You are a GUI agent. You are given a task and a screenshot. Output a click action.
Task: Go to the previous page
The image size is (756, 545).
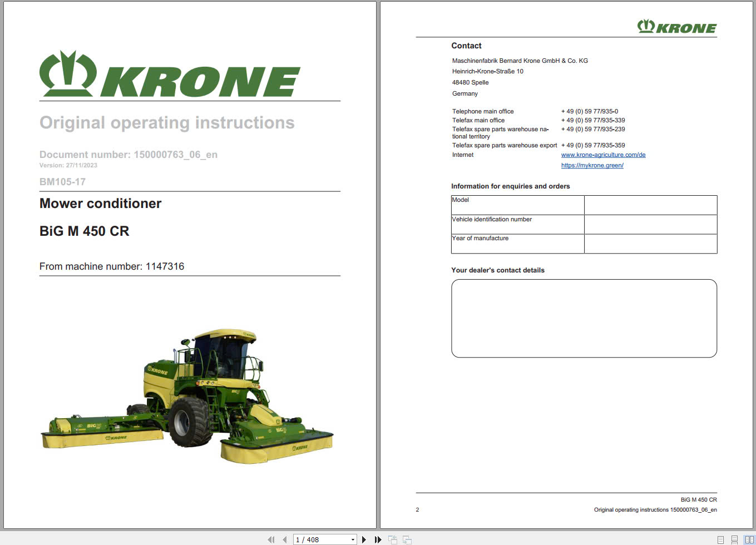(285, 539)
